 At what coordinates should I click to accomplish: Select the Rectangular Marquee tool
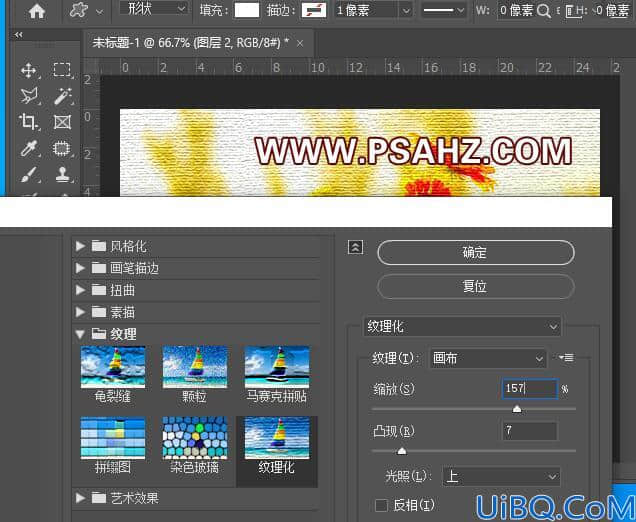click(x=62, y=70)
